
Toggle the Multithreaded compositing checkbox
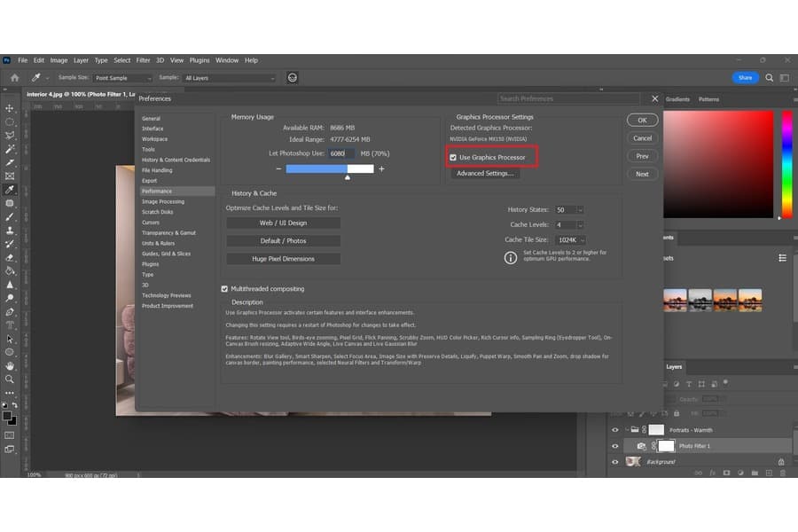point(224,289)
